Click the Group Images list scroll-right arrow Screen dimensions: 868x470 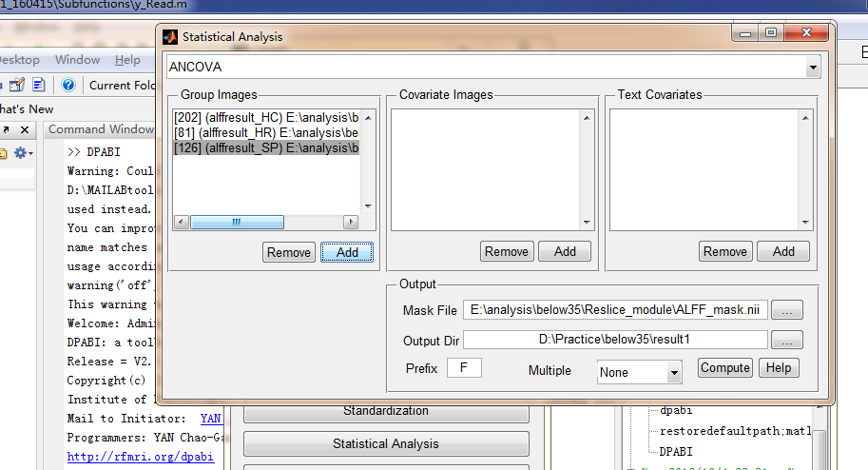351,223
